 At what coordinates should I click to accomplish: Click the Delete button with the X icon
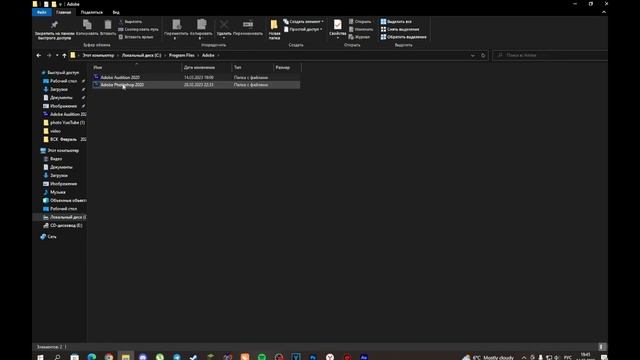pos(224,29)
